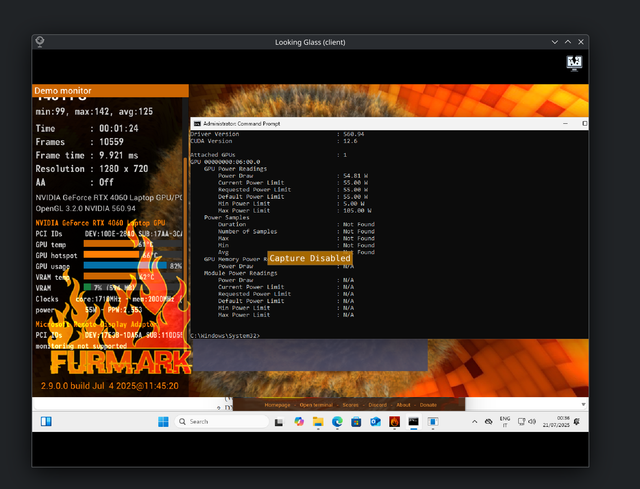Click the Donate link in FurMark
The height and width of the screenshot is (489, 640).
click(428, 405)
